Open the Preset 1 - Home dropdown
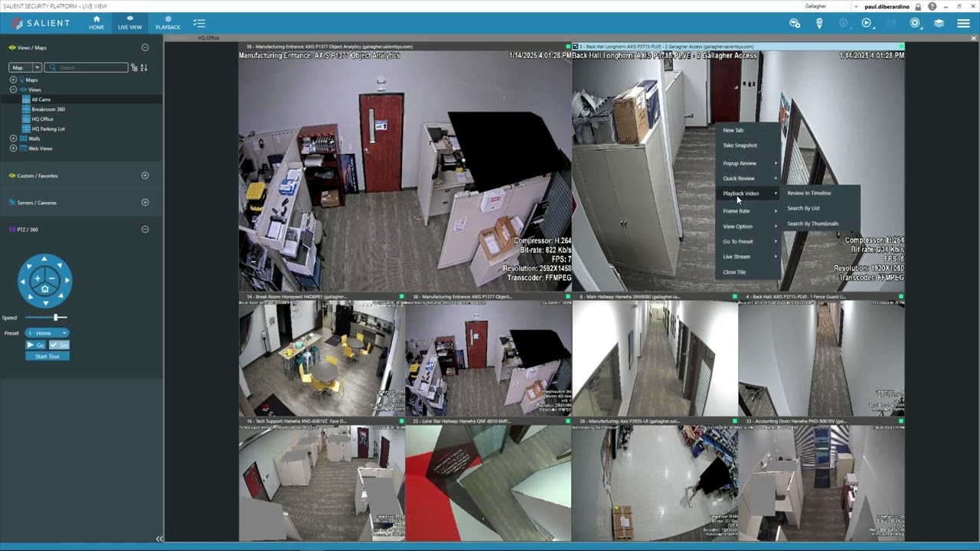Image resolution: width=980 pixels, height=551 pixels. point(47,333)
